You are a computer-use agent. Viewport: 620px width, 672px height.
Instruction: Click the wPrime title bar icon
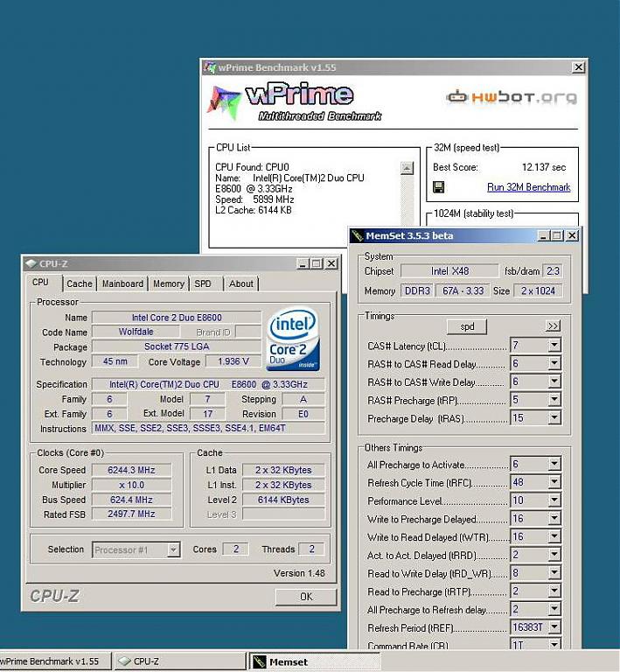coord(210,67)
